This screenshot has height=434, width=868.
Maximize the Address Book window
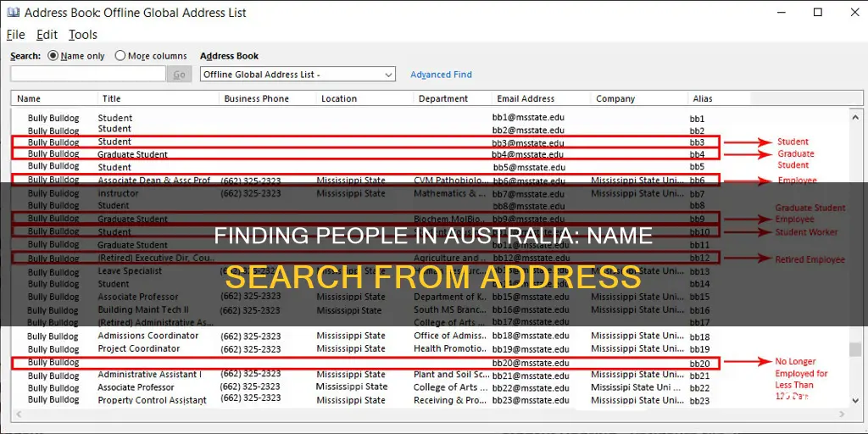(x=818, y=12)
